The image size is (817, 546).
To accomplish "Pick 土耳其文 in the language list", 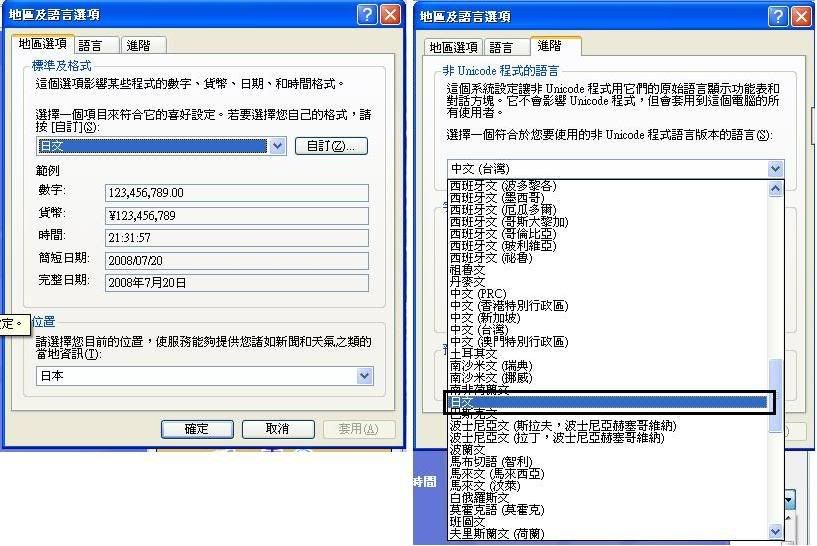I will click(x=473, y=353).
